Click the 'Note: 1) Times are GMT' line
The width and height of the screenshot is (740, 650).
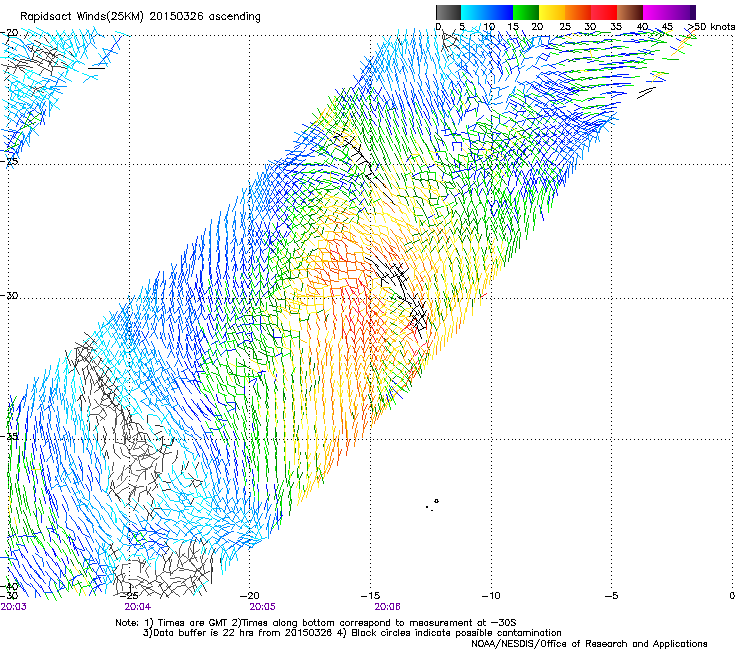[x=316, y=623]
